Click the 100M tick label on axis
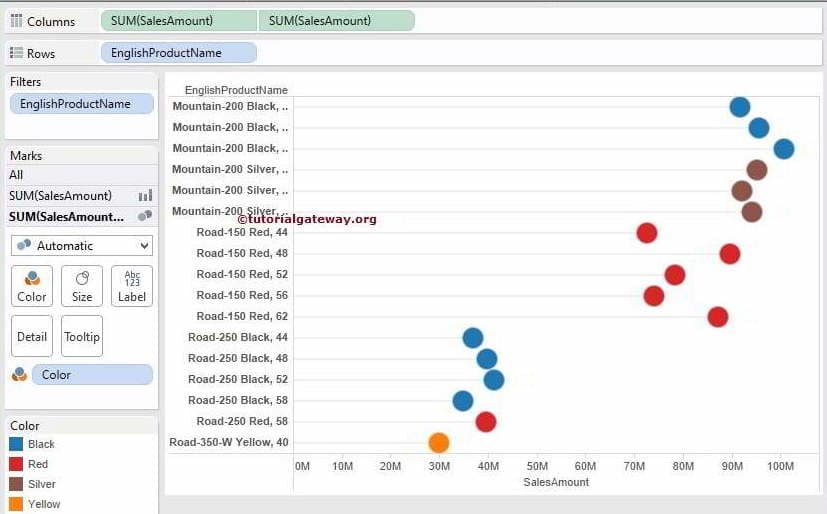Screen dimensions: 827x514 (x=780, y=466)
